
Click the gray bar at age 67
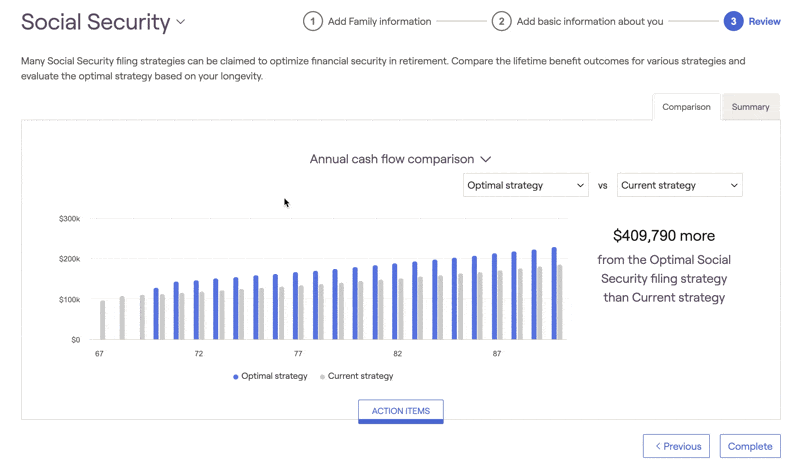(x=103, y=320)
